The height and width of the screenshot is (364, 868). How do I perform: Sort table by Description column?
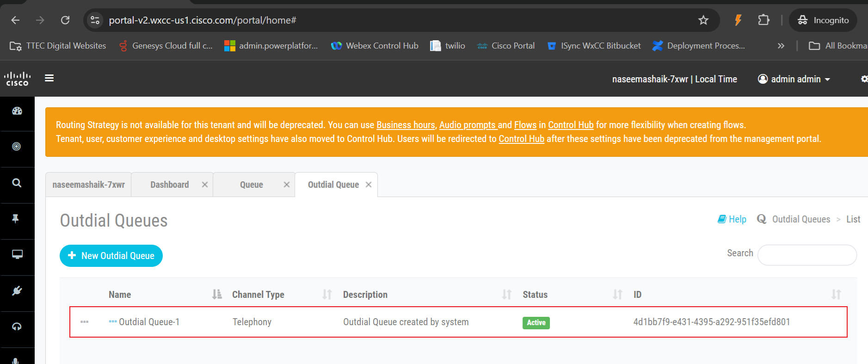point(426,295)
